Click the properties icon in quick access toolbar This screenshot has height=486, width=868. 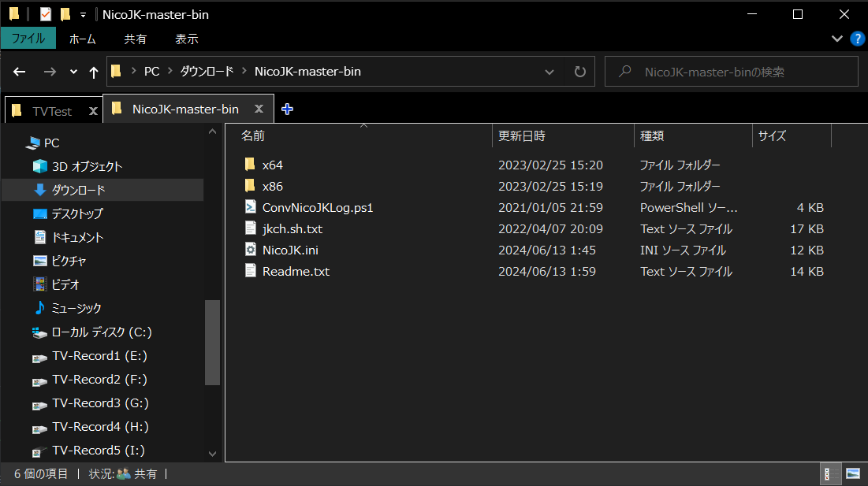(x=46, y=14)
